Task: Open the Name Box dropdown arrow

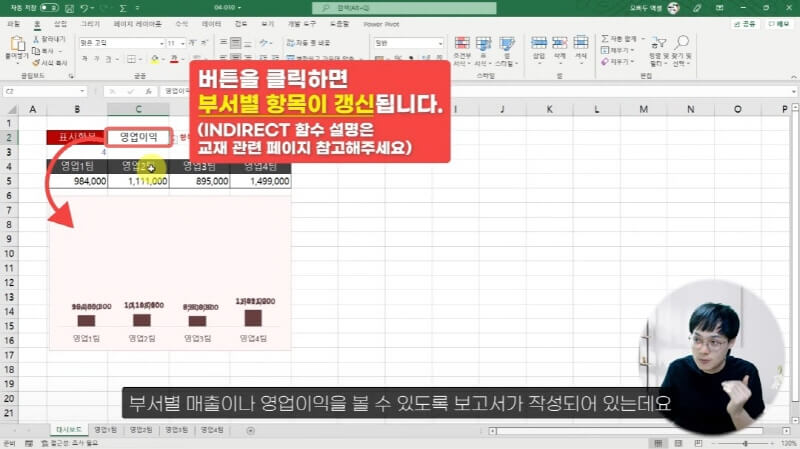Action: (x=82, y=91)
